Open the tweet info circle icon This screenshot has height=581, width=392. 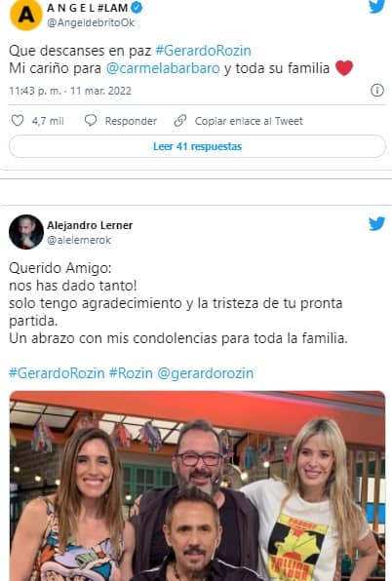pos(377,91)
